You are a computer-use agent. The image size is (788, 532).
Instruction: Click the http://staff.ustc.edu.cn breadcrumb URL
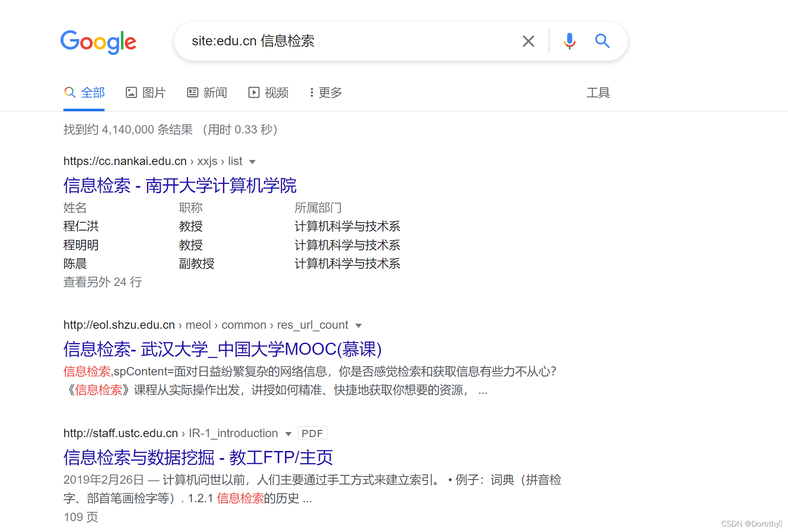point(120,433)
